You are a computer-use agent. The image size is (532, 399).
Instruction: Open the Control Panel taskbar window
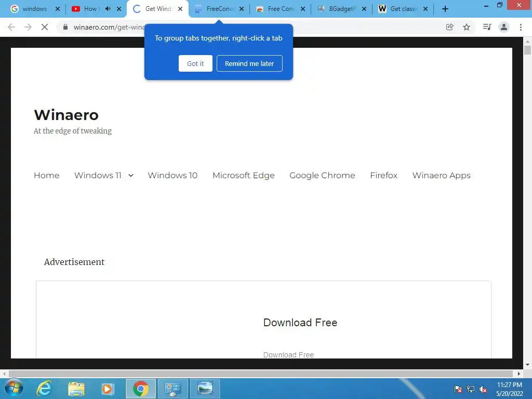[172, 389]
